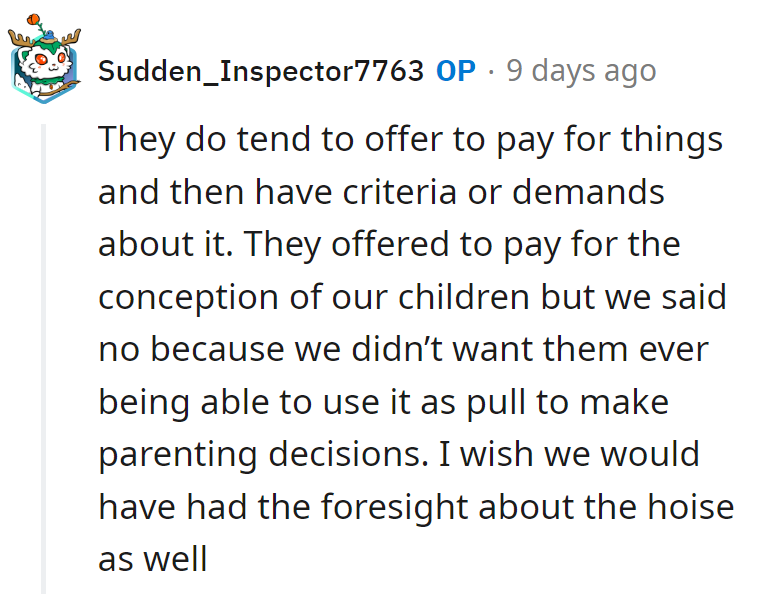
Task: Click the phrase "I wish we would"
Action: pyautogui.click(x=570, y=454)
